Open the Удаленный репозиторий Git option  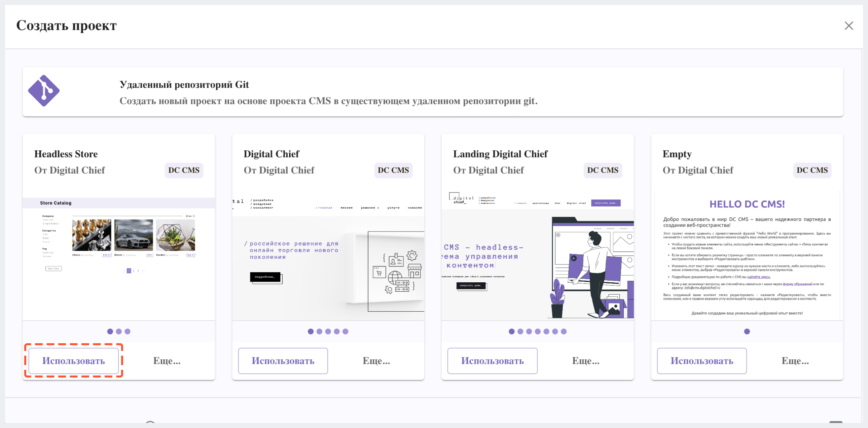[x=433, y=92]
